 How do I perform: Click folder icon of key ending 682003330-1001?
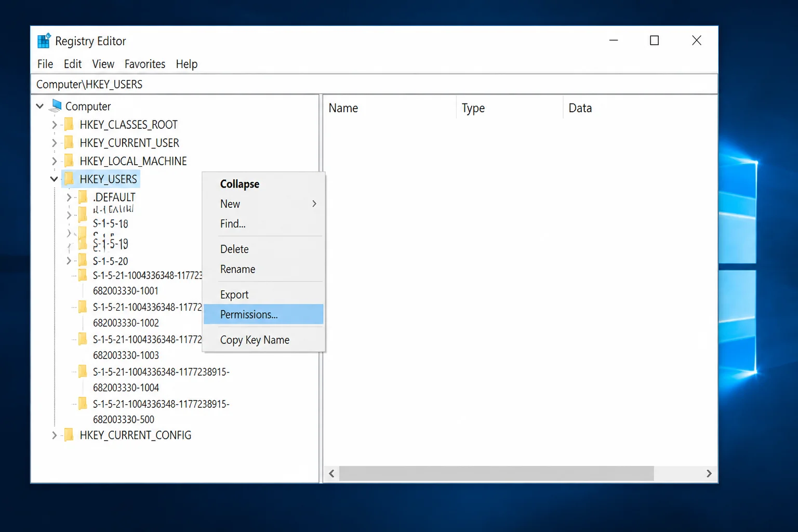point(83,275)
